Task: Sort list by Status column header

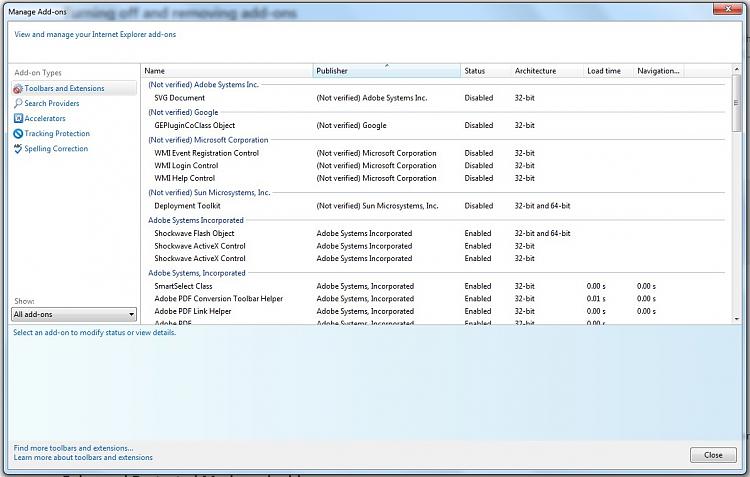Action: (485, 71)
